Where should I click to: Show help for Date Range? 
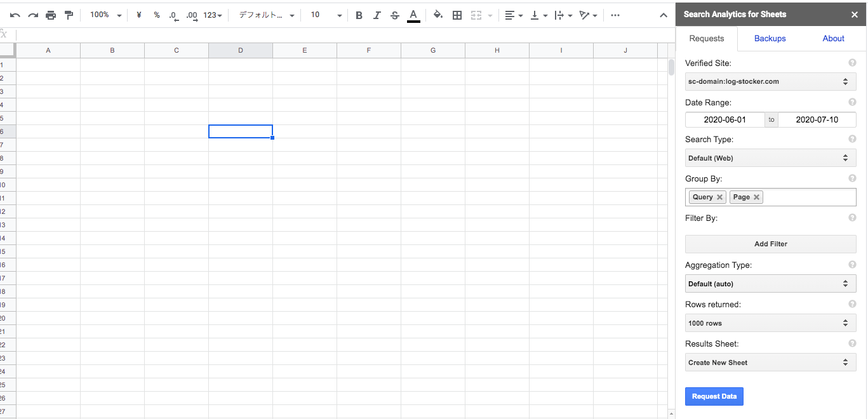pos(853,102)
